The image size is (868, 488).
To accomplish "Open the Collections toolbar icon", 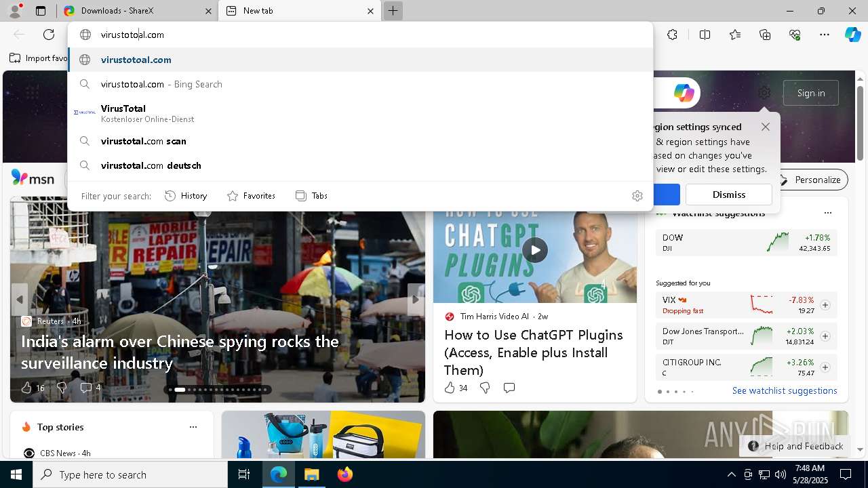I will click(765, 35).
